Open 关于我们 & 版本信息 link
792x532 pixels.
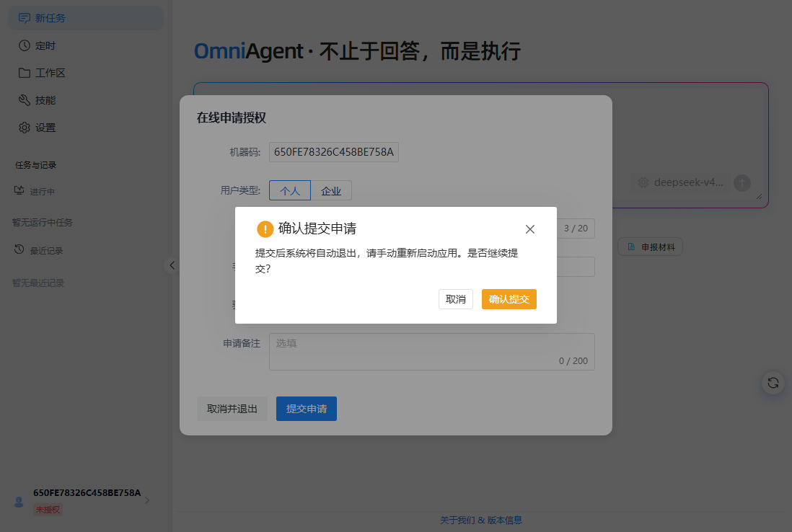(481, 520)
